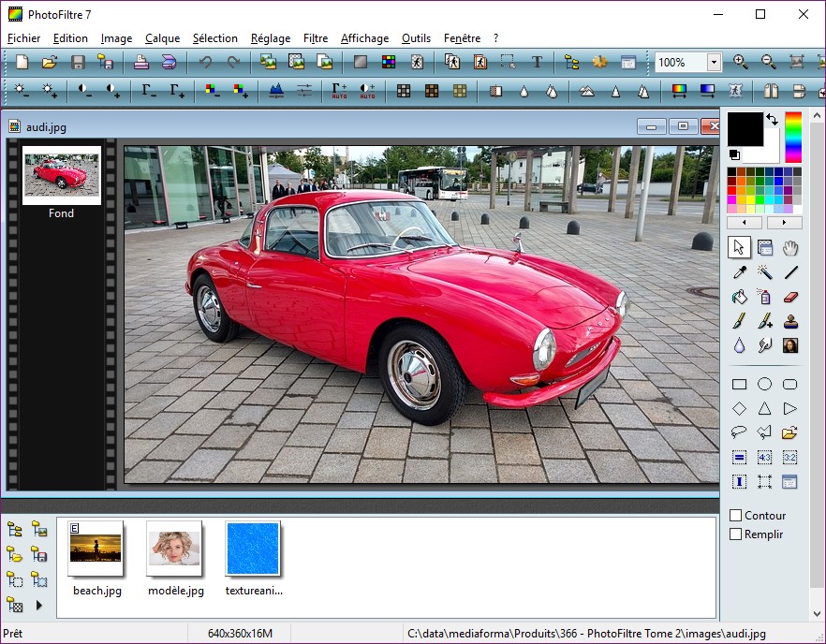
Task: Open the 100% zoom dropdown
Action: [714, 63]
